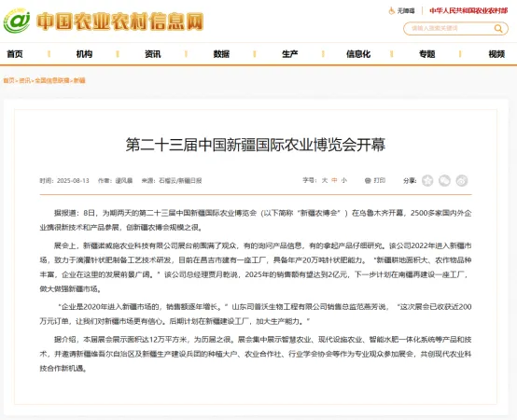Click the paragraph beginning 展会上，新疆

[x=256, y=267]
